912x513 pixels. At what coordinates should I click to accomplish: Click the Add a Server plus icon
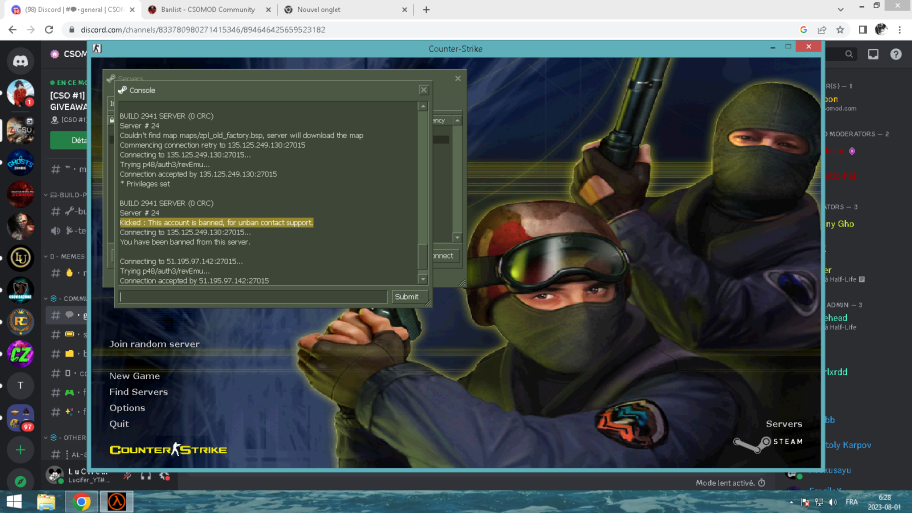[x=20, y=450]
